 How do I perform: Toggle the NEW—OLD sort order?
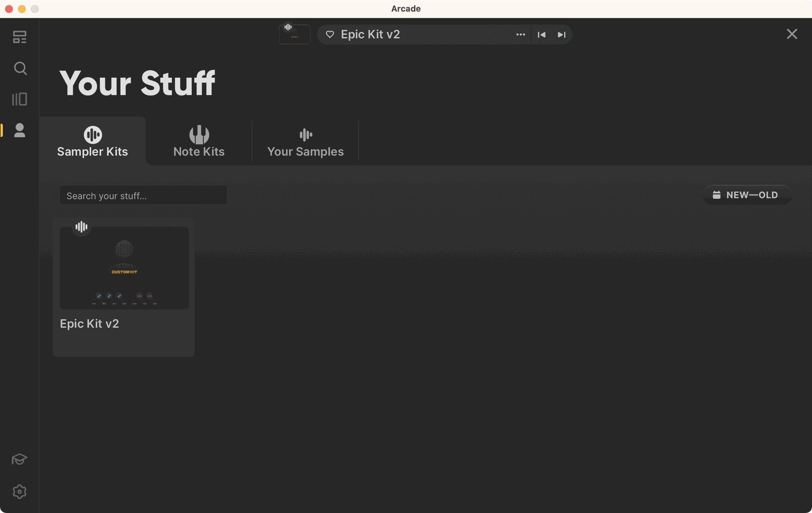coord(747,195)
